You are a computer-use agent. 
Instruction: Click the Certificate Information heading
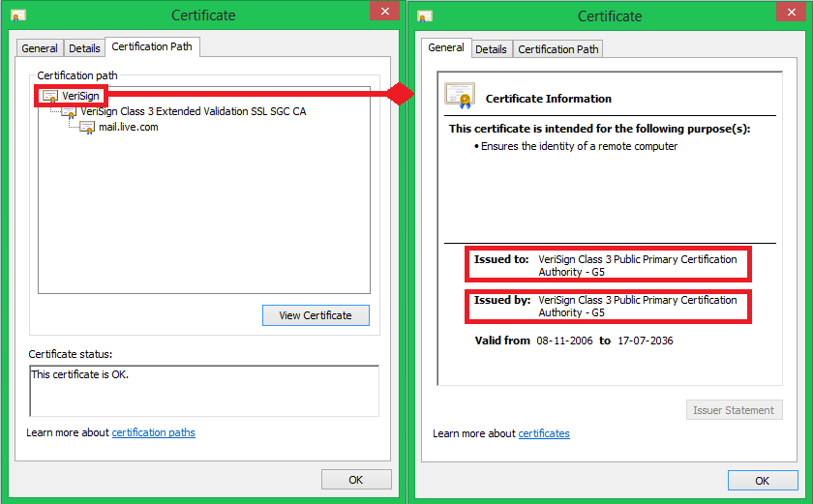click(x=549, y=99)
